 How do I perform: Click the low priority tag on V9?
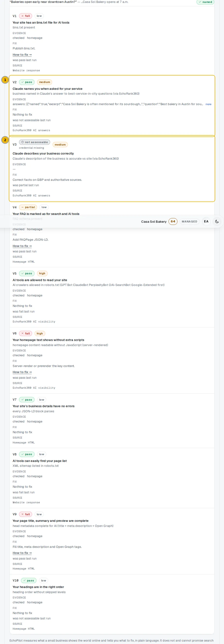point(39,514)
